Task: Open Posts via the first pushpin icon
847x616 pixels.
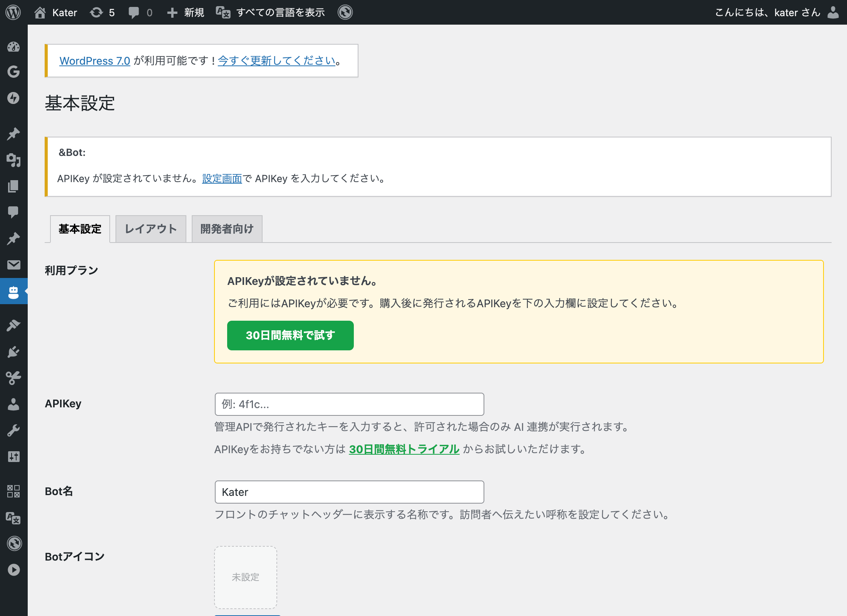Action: point(13,134)
